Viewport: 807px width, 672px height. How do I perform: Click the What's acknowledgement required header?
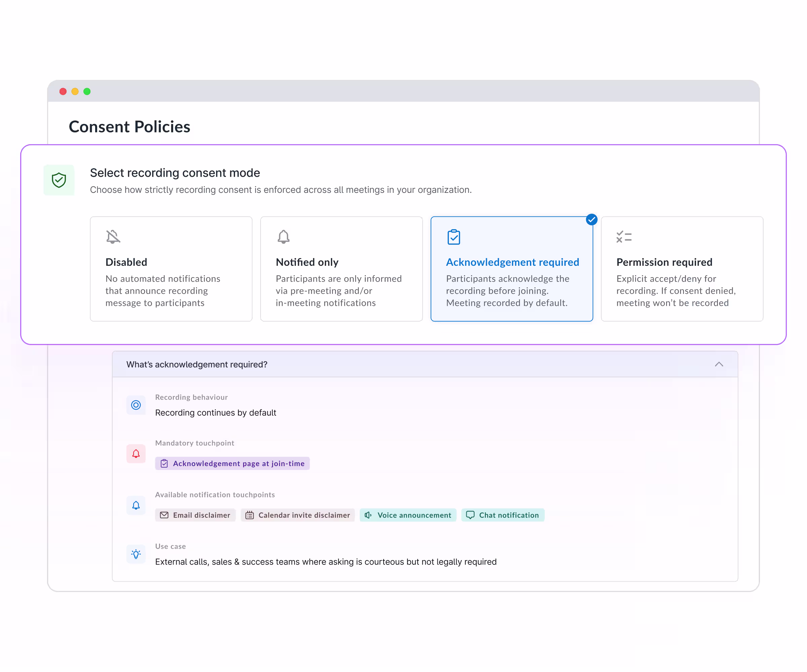click(x=425, y=365)
